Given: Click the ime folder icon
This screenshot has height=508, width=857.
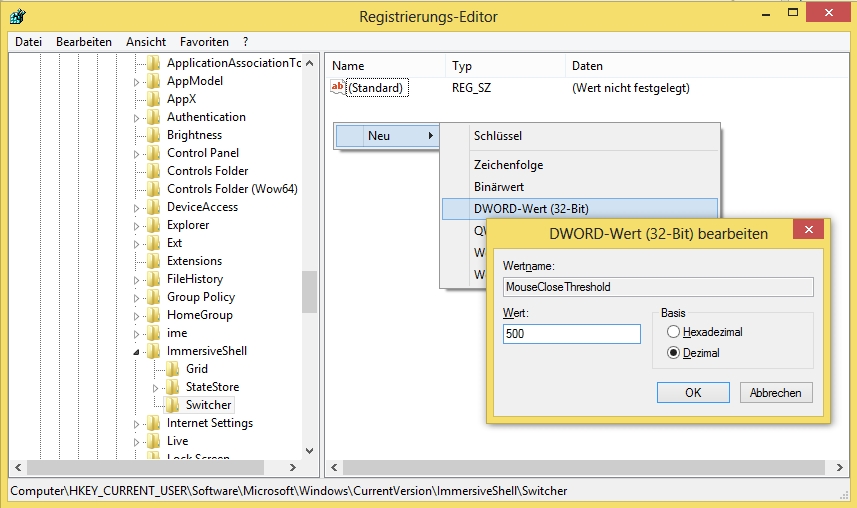Looking at the screenshot, I should point(154,334).
